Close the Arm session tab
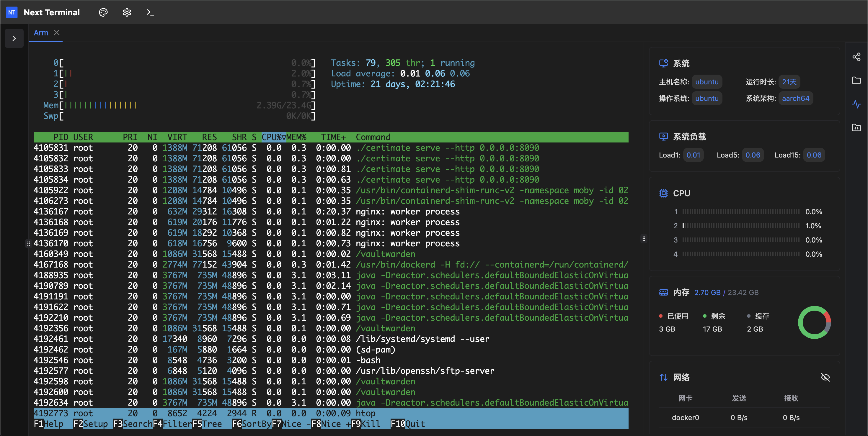 tap(57, 33)
